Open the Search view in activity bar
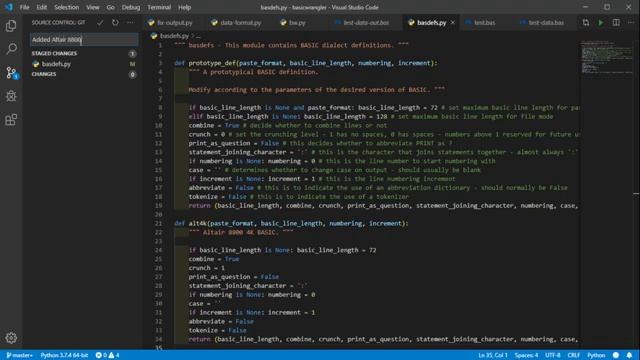This screenshot has width=640, height=360. pyautogui.click(x=11, y=49)
